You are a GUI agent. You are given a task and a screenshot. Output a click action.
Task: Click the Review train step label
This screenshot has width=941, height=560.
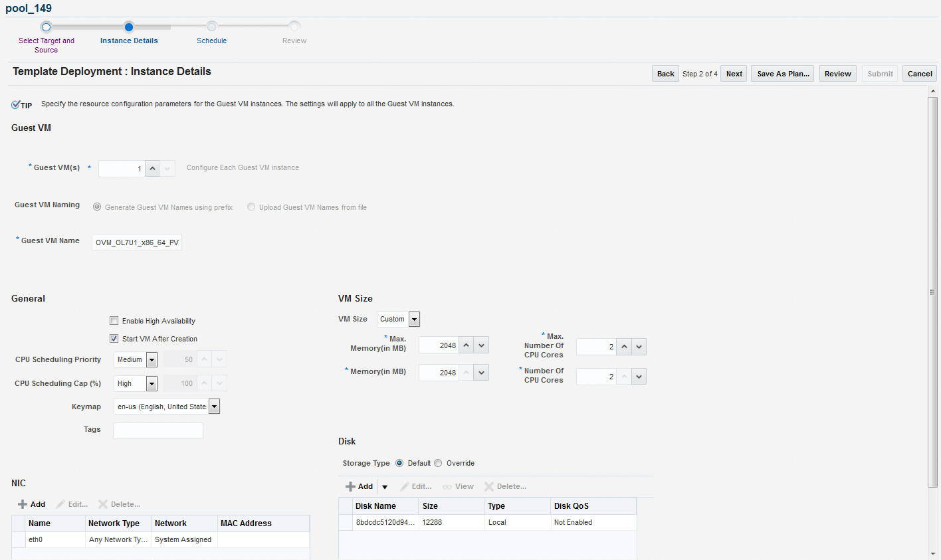(x=294, y=41)
